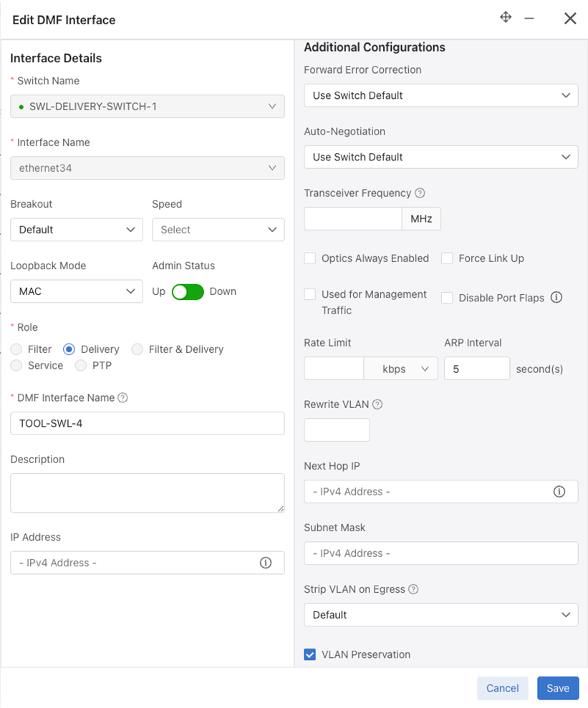
Task: Click help icon next to Transceiver Frequency
Action: coord(420,193)
